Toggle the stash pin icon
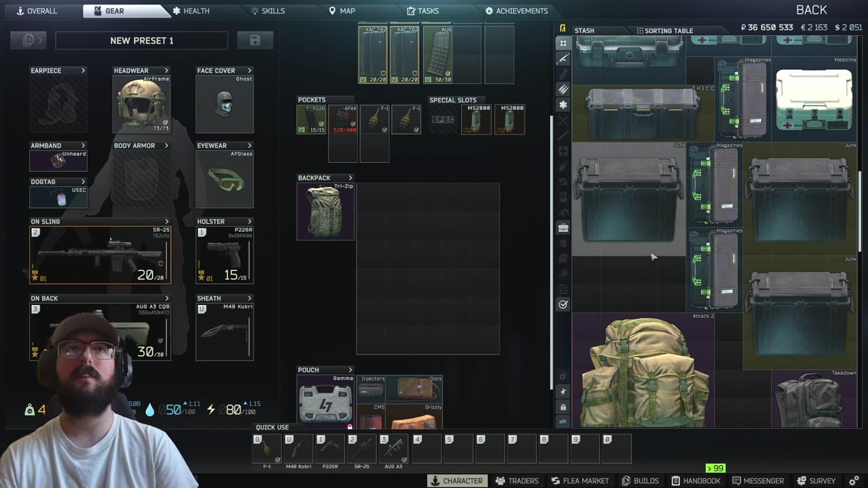This screenshot has height=488, width=868. [x=563, y=392]
